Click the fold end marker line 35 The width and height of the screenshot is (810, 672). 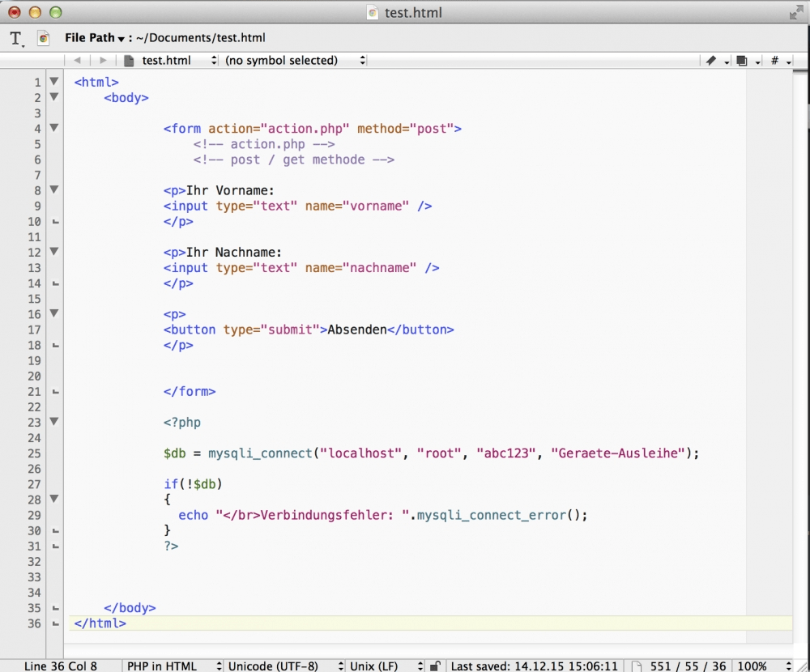56,609
